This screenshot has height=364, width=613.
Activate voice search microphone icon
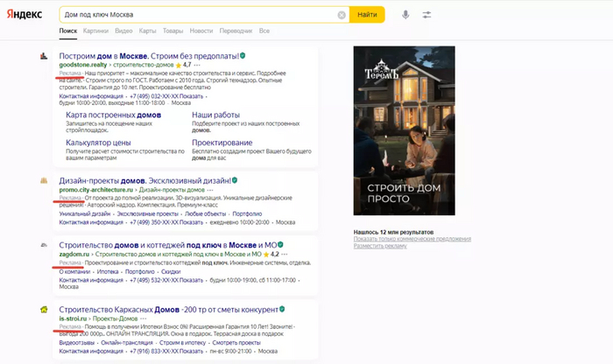pyautogui.click(x=405, y=15)
